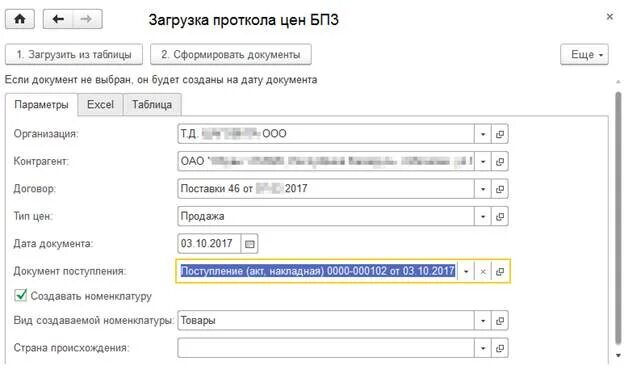Image resolution: width=624 pixels, height=374 pixels.
Task: Open the 'Еще' menu
Action: [584, 55]
